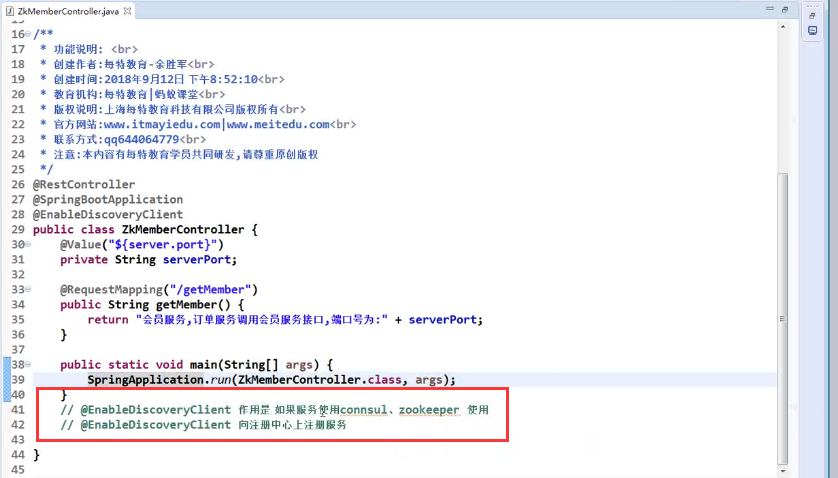Click the editor scrollbar up arrow
The height and width of the screenshot is (478, 838).
(x=783, y=26)
